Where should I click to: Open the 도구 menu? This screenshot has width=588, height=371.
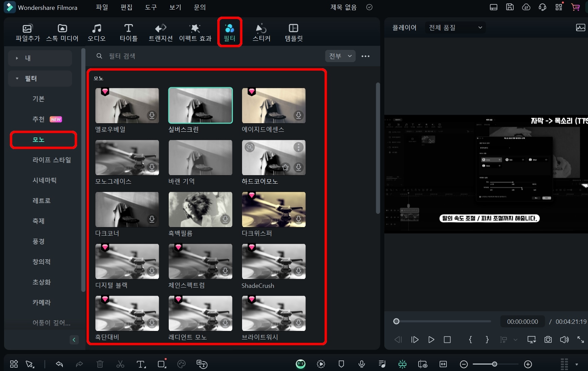pos(151,7)
